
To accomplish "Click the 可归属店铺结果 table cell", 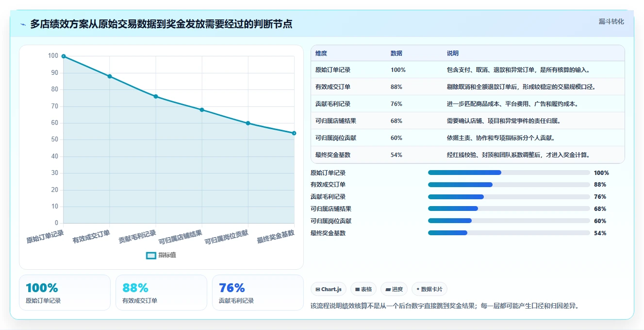I will pos(336,121).
